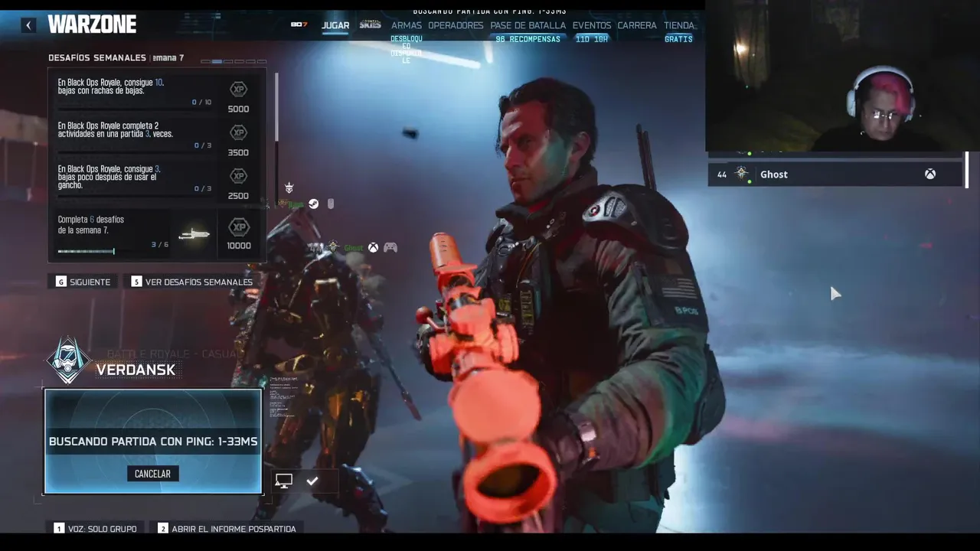Screen dimensions: 980x551
Task: Click VOZ: SOLO GRUPO button
Action: 95,529
